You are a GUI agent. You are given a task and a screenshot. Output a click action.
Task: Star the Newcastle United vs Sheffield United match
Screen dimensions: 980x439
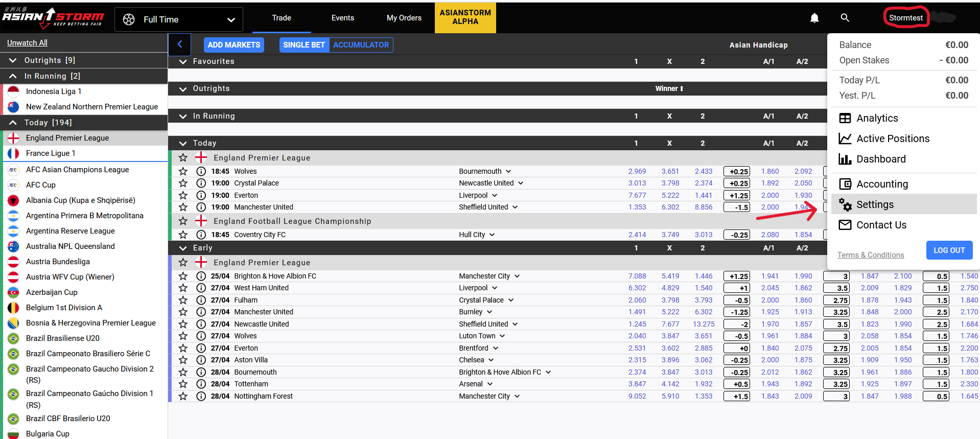[x=183, y=324]
